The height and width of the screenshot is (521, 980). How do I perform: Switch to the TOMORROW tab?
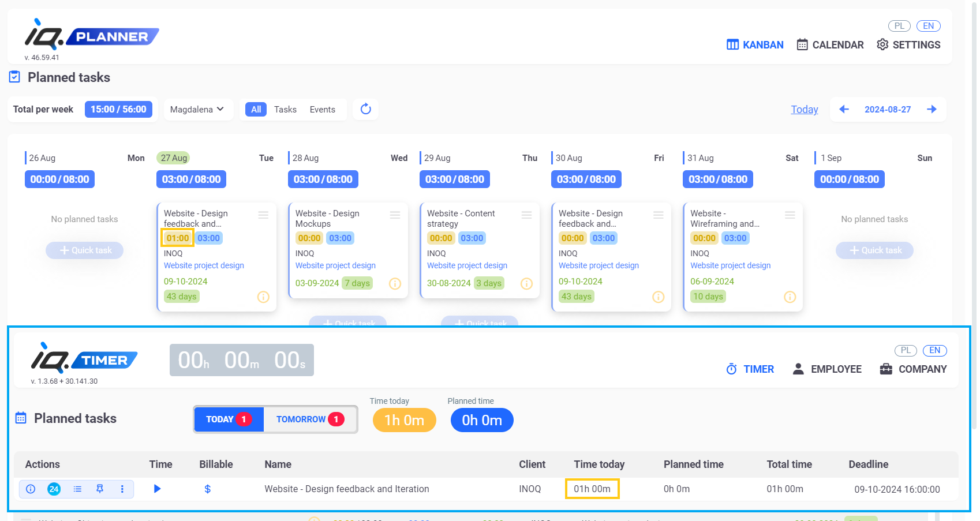click(x=310, y=419)
